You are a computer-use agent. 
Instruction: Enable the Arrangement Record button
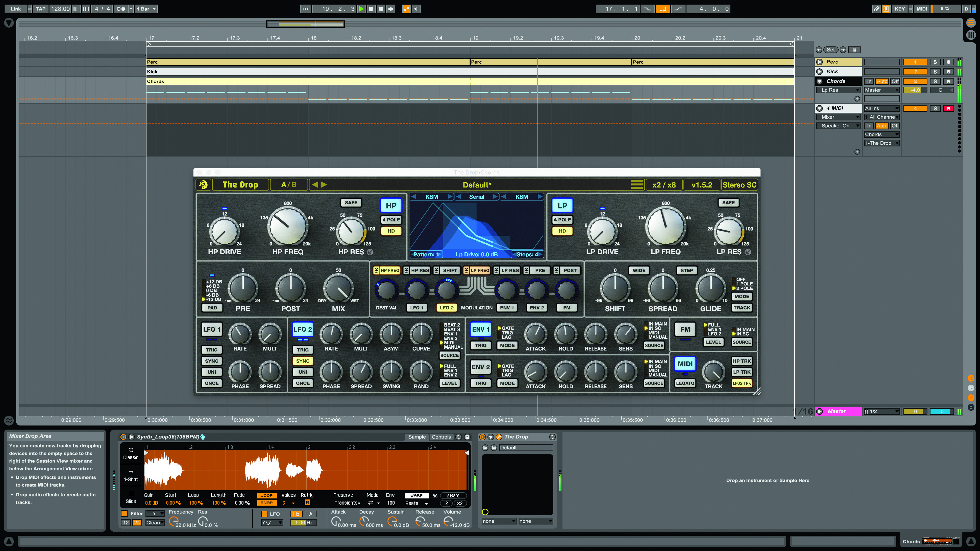pos(381,9)
